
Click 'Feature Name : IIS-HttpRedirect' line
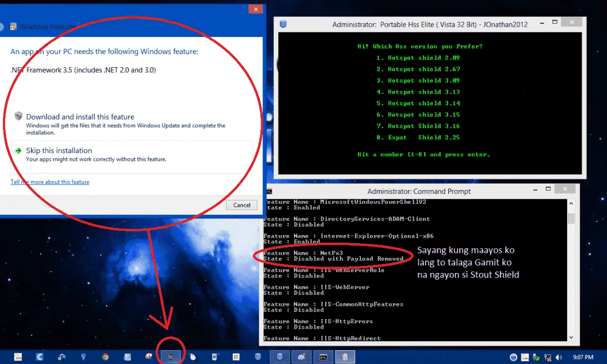coord(322,338)
